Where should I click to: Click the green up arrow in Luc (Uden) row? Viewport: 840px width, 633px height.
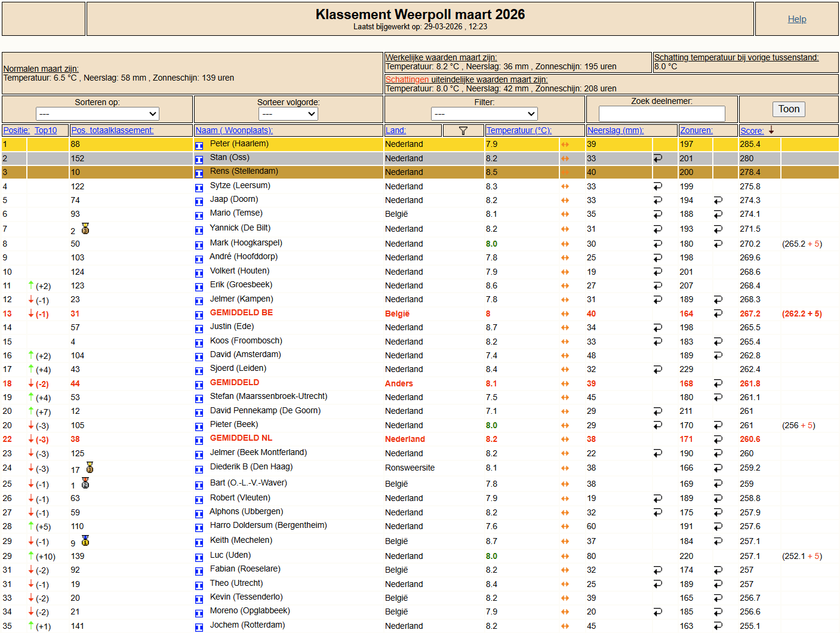[31, 555]
